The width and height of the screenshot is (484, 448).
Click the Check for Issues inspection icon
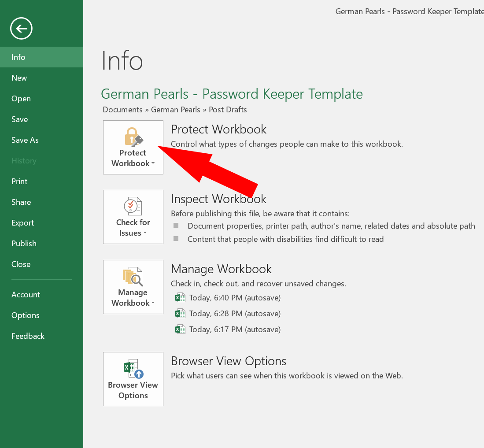pyautogui.click(x=133, y=206)
